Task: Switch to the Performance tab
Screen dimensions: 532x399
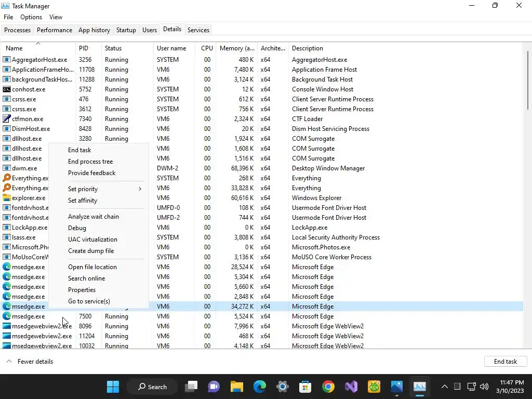Action: point(55,30)
